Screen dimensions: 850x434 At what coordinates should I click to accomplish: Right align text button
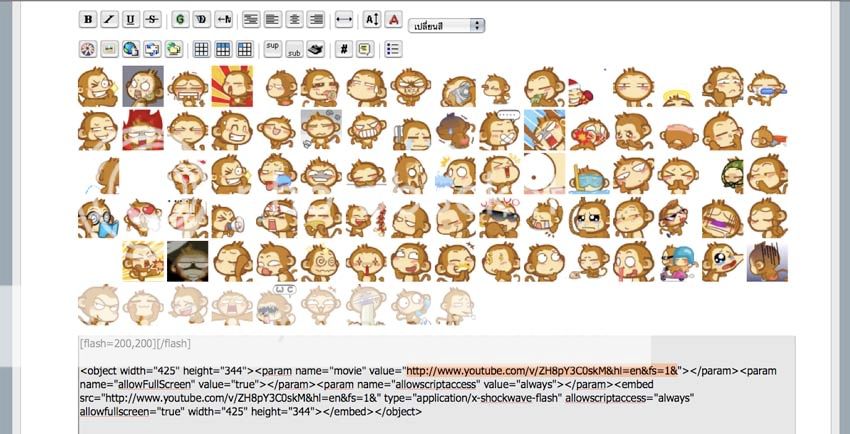[x=315, y=20]
